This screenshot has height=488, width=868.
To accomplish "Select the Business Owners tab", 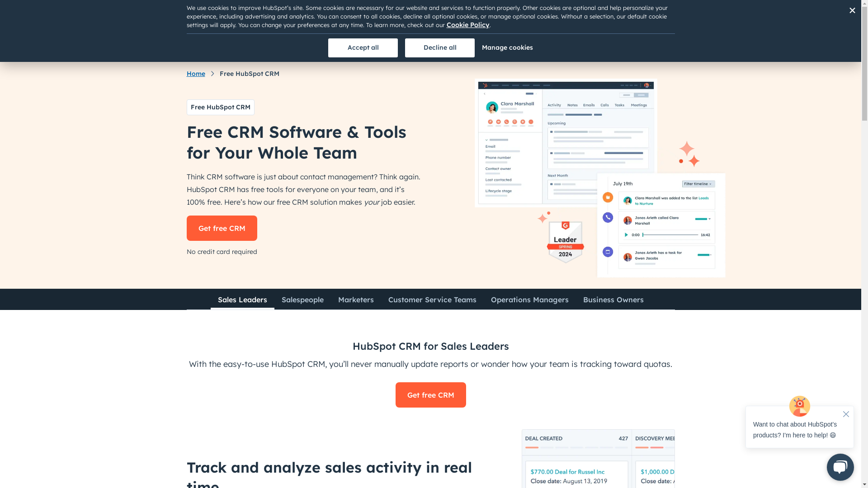I will click(x=613, y=300).
